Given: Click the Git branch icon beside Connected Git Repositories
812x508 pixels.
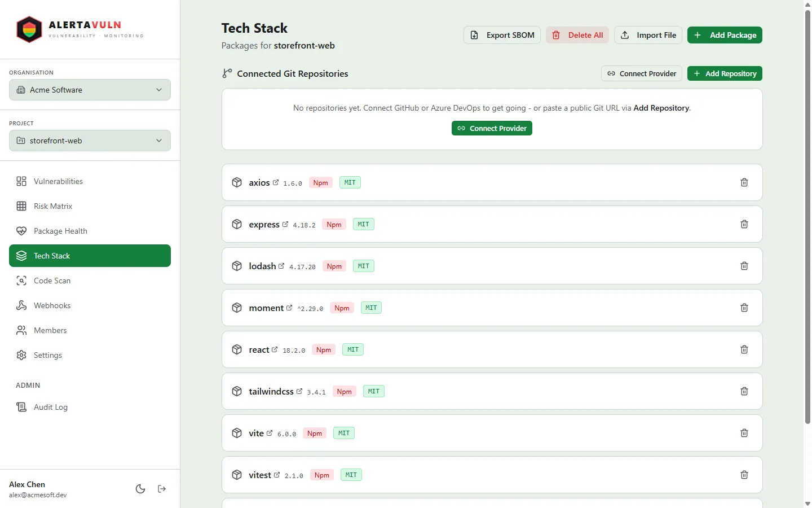Looking at the screenshot, I should [x=227, y=73].
